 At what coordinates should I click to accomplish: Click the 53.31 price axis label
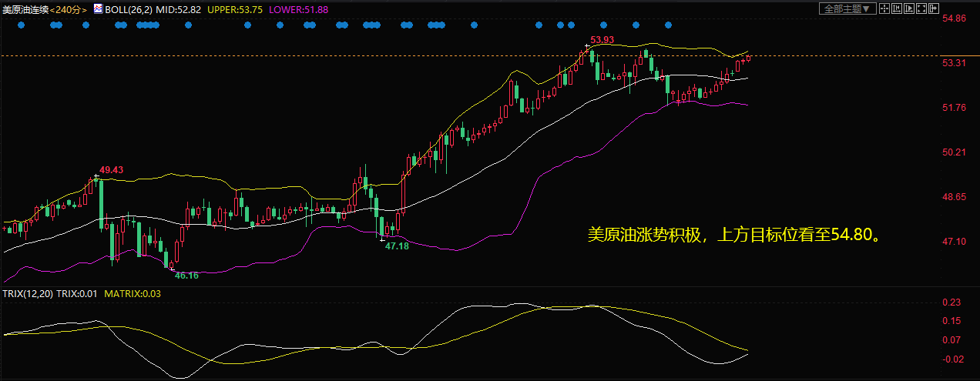(x=954, y=63)
